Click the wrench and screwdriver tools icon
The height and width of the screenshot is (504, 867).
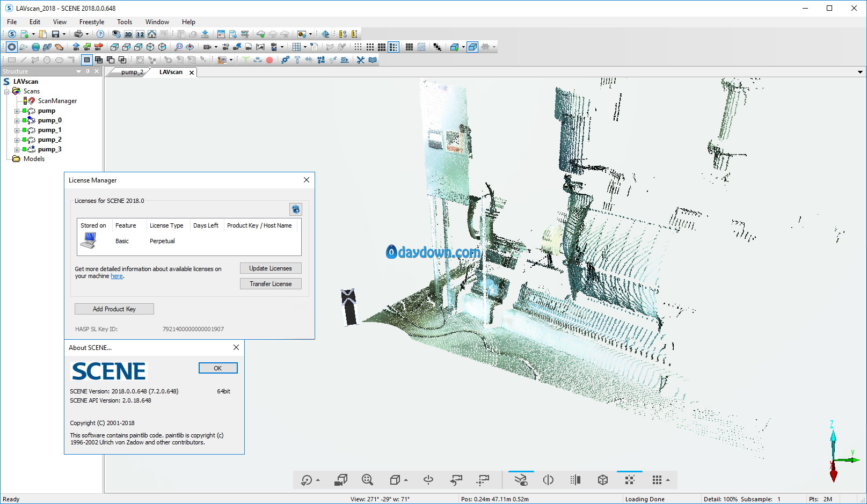pos(360,60)
